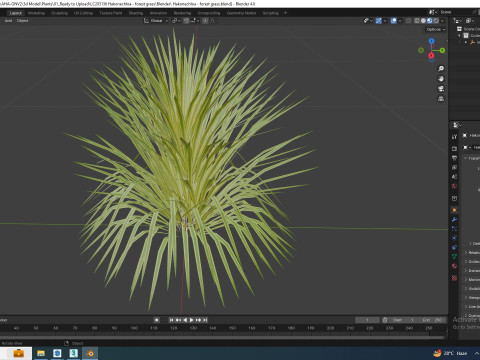
Task: Expand the Relations panel
Action: click(x=466, y=252)
